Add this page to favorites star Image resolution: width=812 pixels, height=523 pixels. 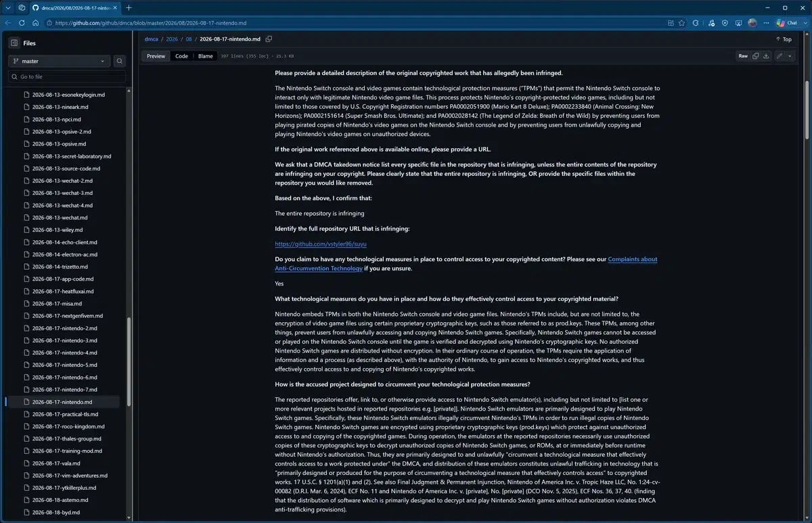coord(682,22)
